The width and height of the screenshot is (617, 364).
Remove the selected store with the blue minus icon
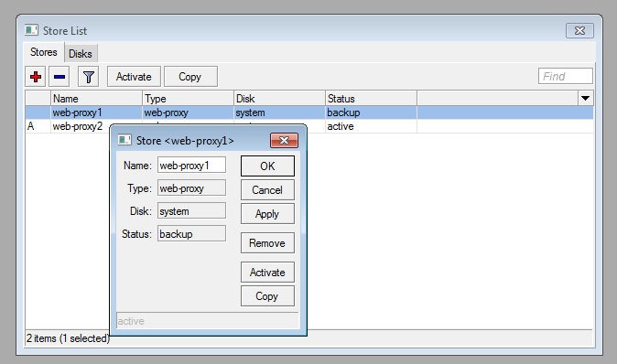point(60,77)
